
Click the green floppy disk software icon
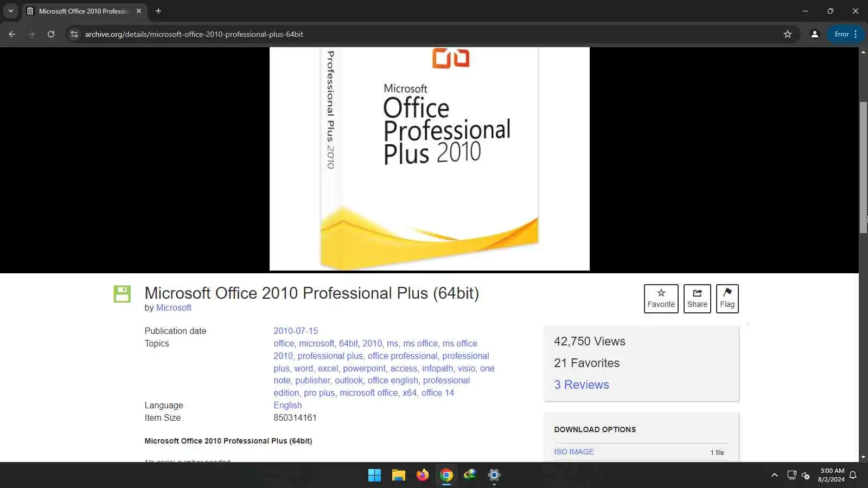(122, 294)
